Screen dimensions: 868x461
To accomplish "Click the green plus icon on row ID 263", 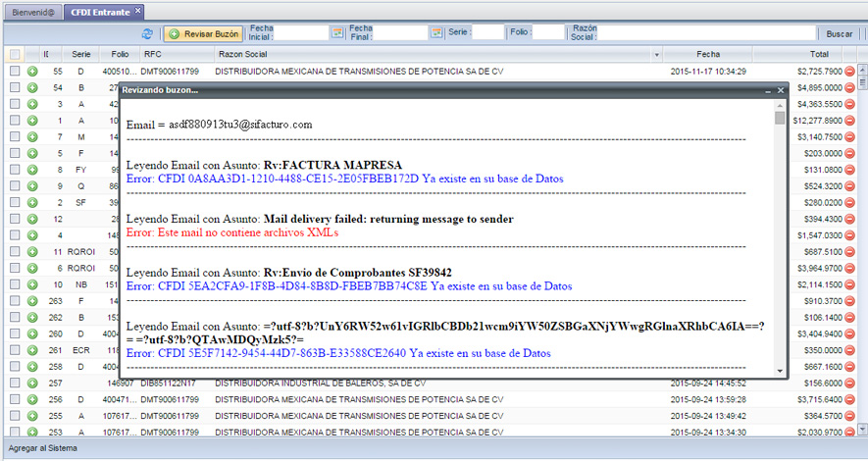I will coord(32,301).
